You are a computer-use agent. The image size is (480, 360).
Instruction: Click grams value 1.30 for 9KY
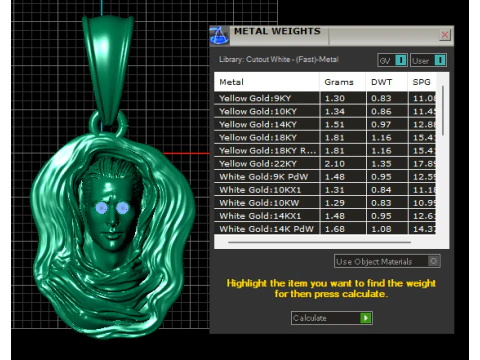tap(335, 98)
